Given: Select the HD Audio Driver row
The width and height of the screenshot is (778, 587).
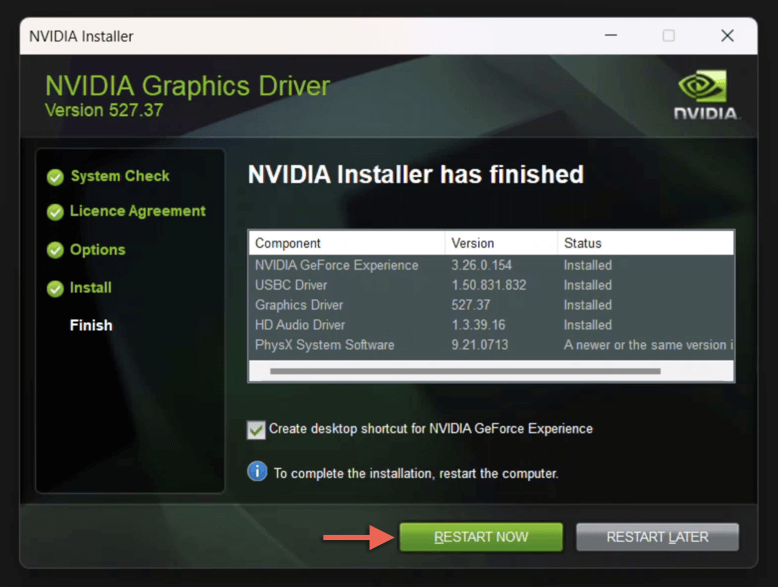Looking at the screenshot, I should coord(491,325).
